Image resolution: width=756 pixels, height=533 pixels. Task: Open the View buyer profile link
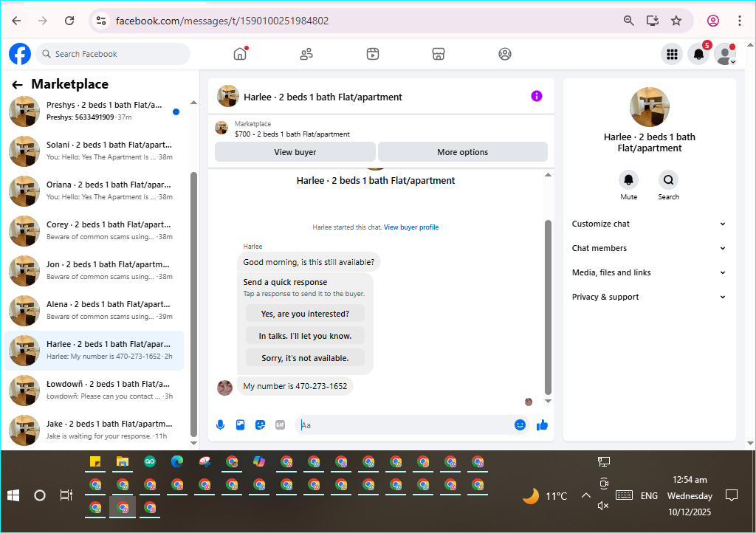[411, 227]
